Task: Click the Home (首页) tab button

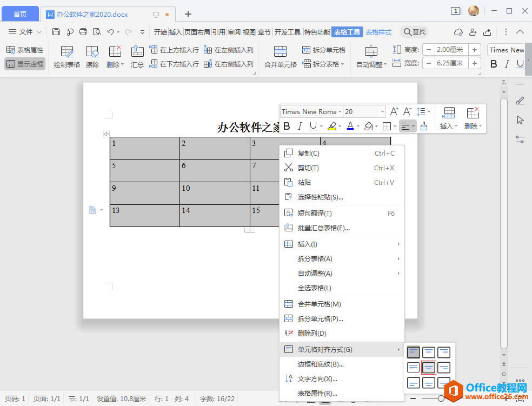Action: pos(20,14)
